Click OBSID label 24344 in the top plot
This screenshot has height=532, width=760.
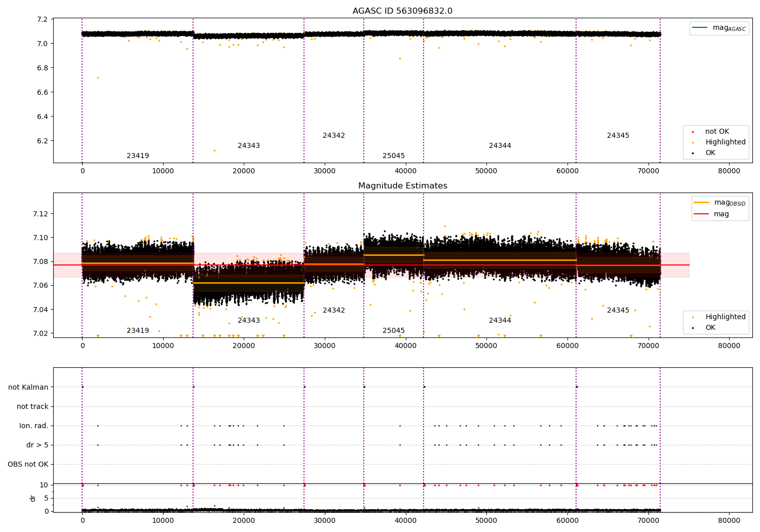click(x=500, y=145)
